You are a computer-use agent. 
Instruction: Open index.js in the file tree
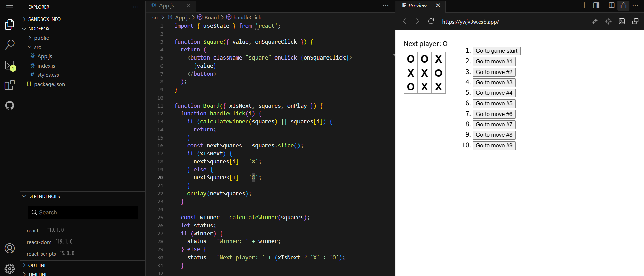point(46,66)
